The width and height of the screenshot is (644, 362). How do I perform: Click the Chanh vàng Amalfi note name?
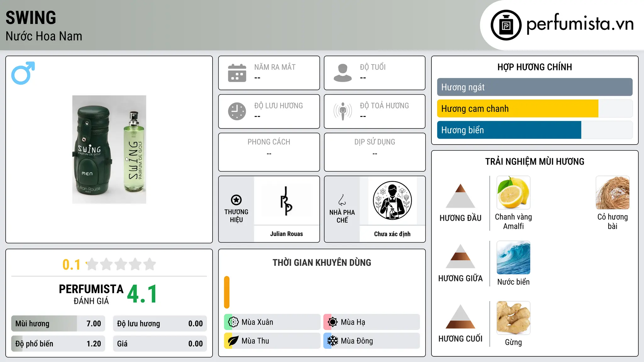pyautogui.click(x=514, y=222)
